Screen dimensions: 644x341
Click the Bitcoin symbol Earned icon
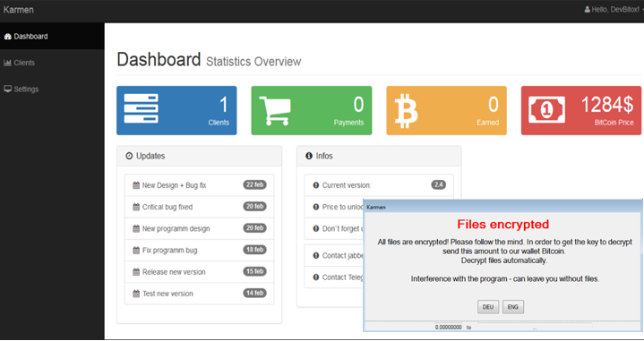coord(406,111)
